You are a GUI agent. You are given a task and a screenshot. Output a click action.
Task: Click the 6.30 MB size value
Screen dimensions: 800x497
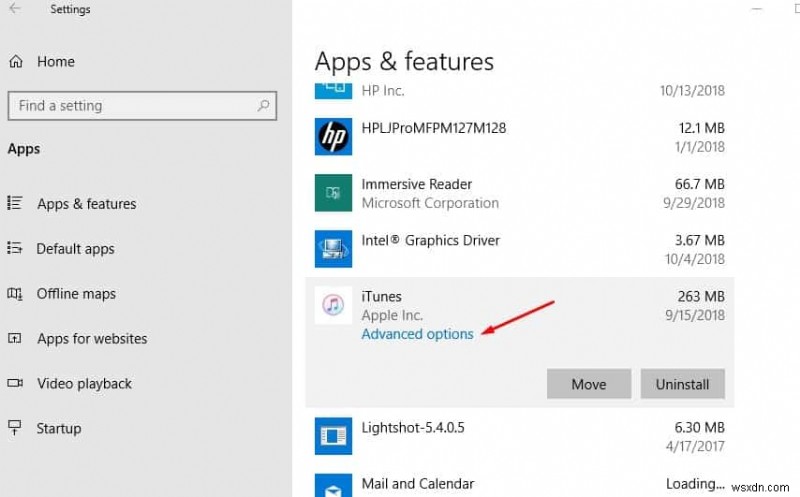(699, 428)
